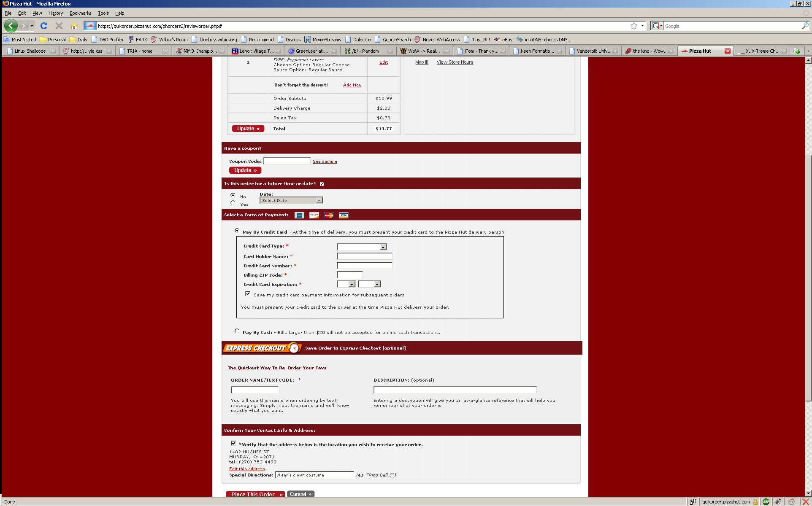Open the History menu
This screenshot has width=812, height=506.
point(56,13)
